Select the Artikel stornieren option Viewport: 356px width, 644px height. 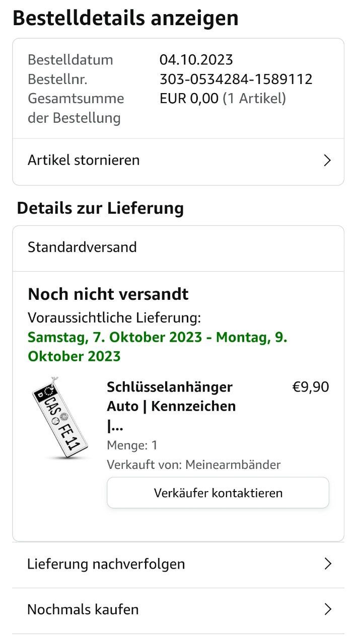(x=84, y=160)
